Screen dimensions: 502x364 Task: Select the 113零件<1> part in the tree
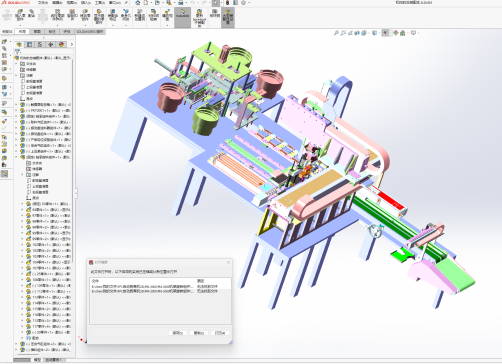pos(48,297)
